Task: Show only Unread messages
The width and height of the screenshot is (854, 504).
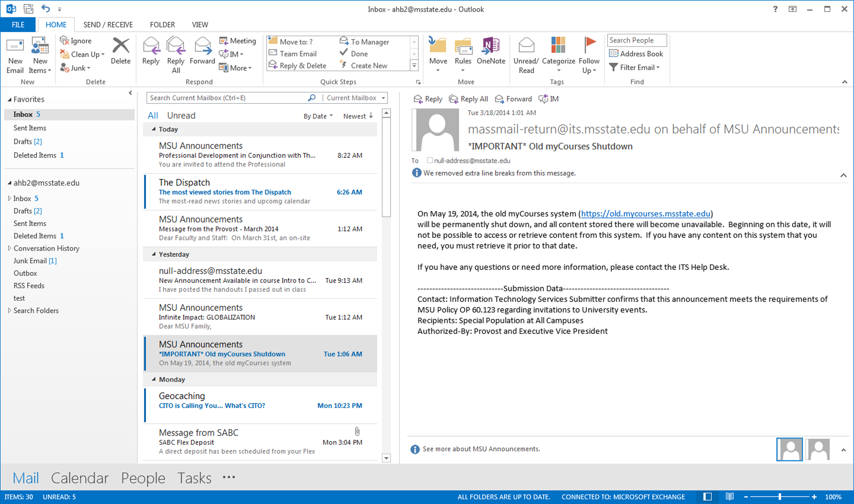Action: [x=181, y=115]
